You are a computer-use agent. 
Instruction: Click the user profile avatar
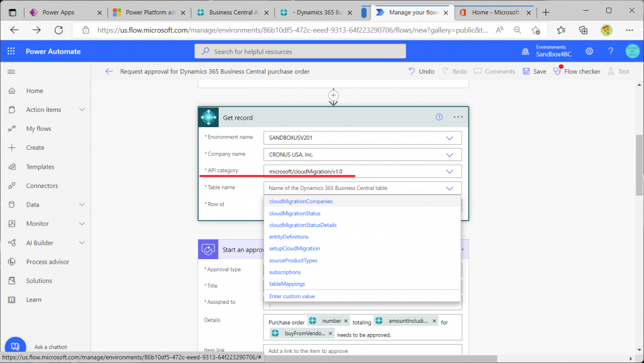click(633, 52)
